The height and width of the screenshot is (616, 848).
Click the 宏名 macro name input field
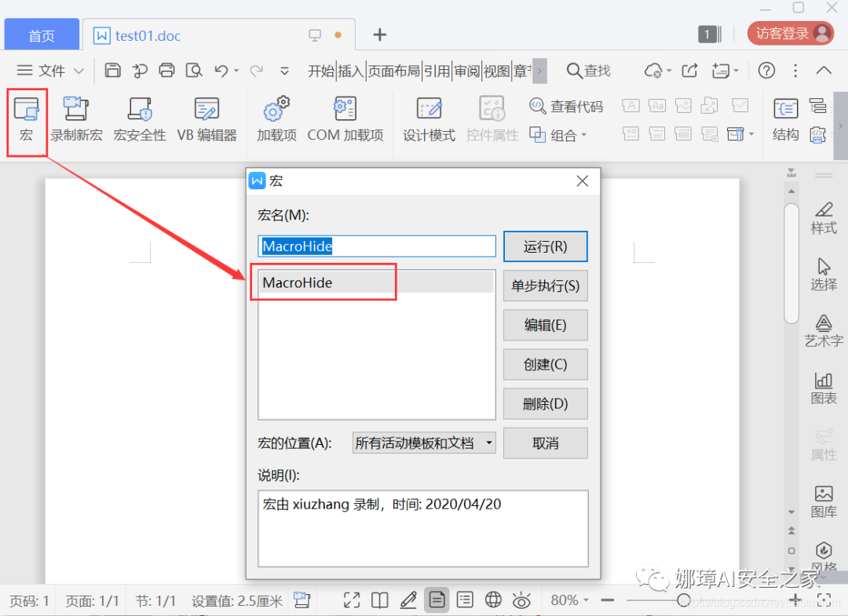pos(376,246)
